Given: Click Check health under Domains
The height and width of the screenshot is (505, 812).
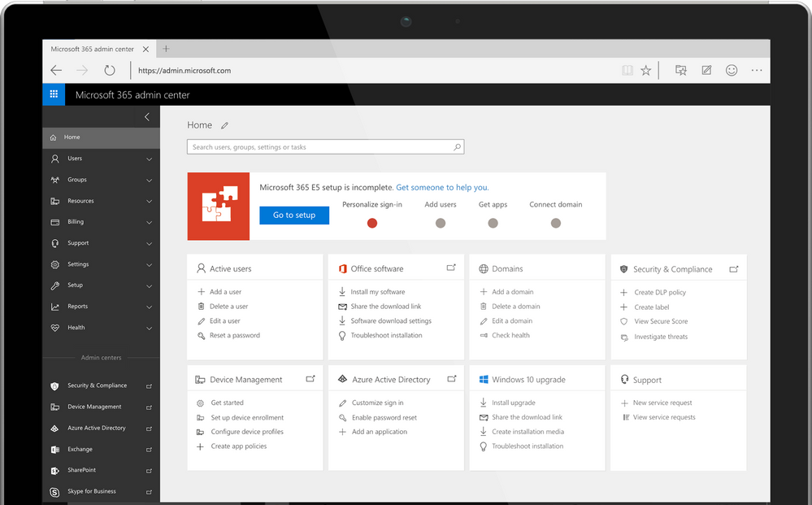Looking at the screenshot, I should click(510, 335).
